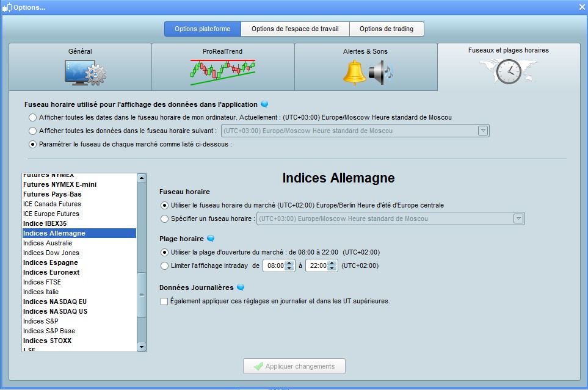Click the 08:00 start time input field
Screen dimensions: 588x390
point(275,265)
